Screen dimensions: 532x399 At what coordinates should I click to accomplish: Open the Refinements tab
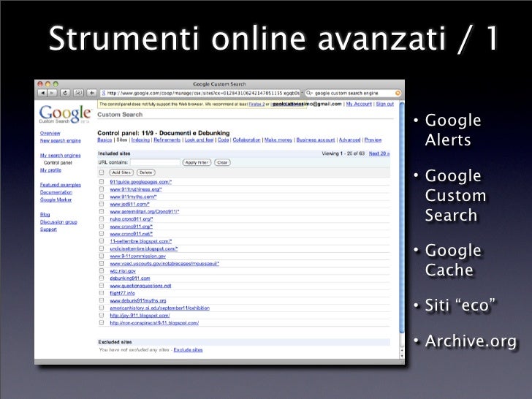167,140
